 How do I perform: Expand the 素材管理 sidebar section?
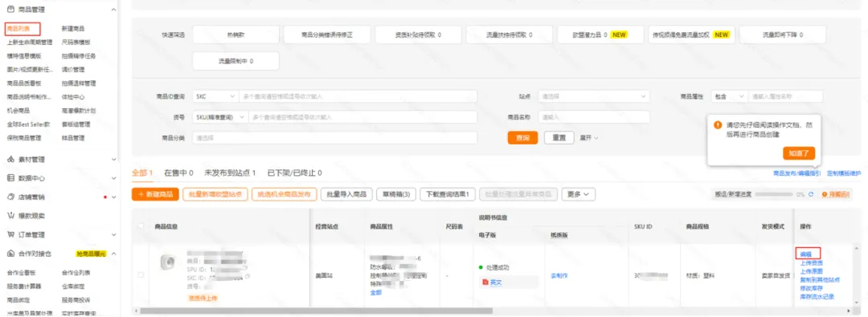point(113,160)
